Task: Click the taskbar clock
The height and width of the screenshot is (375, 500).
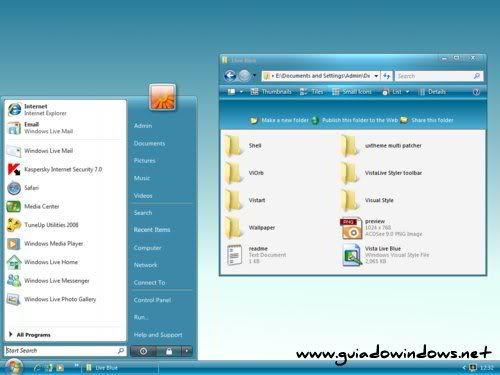Action: (x=487, y=368)
